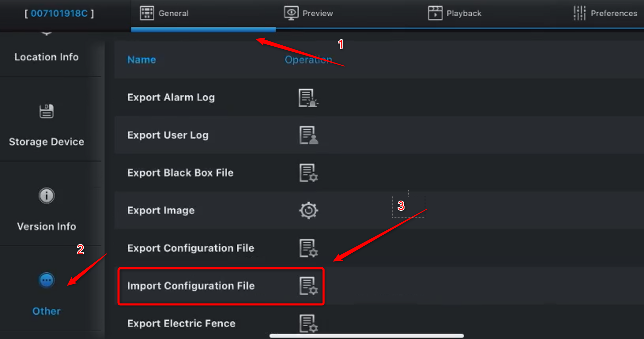Click the Export User Log operation icon
This screenshot has height=339, width=644.
(308, 135)
